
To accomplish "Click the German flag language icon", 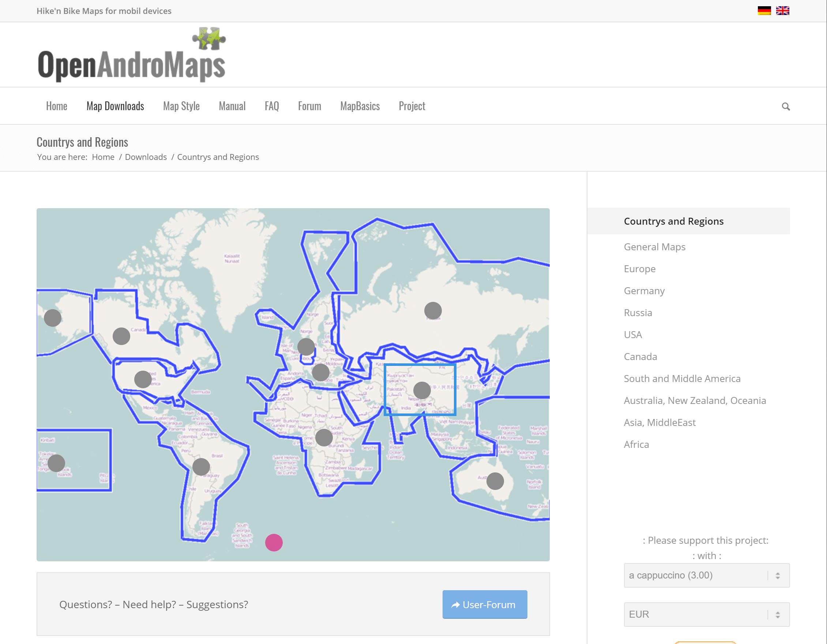I will tap(764, 11).
